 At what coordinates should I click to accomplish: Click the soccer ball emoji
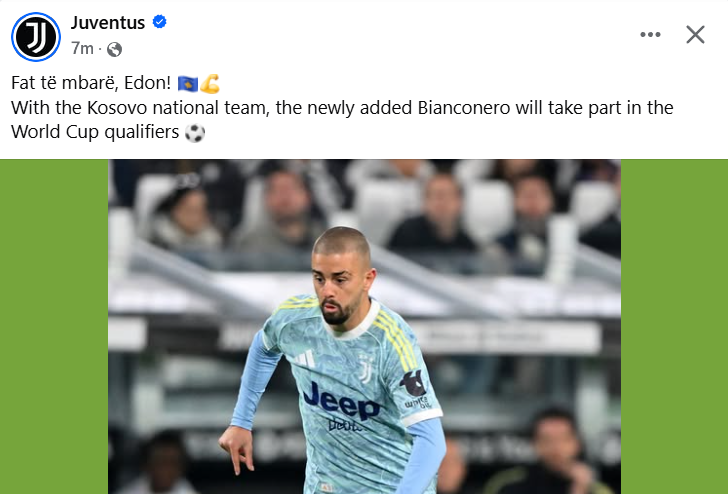pos(195,133)
